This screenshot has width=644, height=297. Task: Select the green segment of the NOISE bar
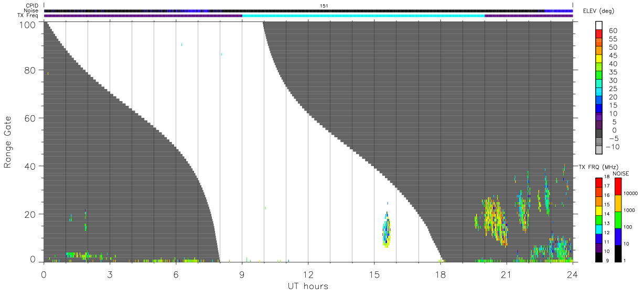coord(618,219)
